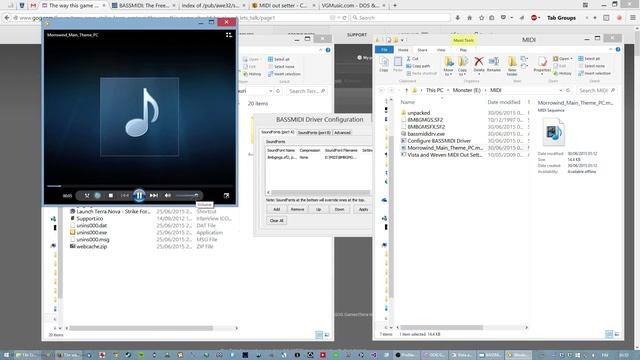Turn shuffle on in media player

click(87, 196)
